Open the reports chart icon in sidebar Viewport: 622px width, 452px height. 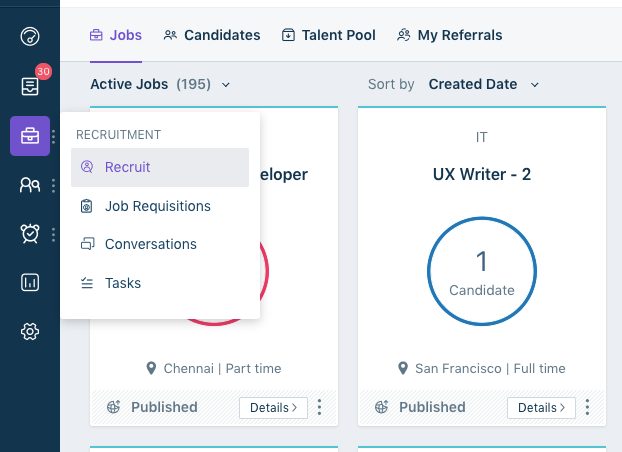pyautogui.click(x=30, y=283)
